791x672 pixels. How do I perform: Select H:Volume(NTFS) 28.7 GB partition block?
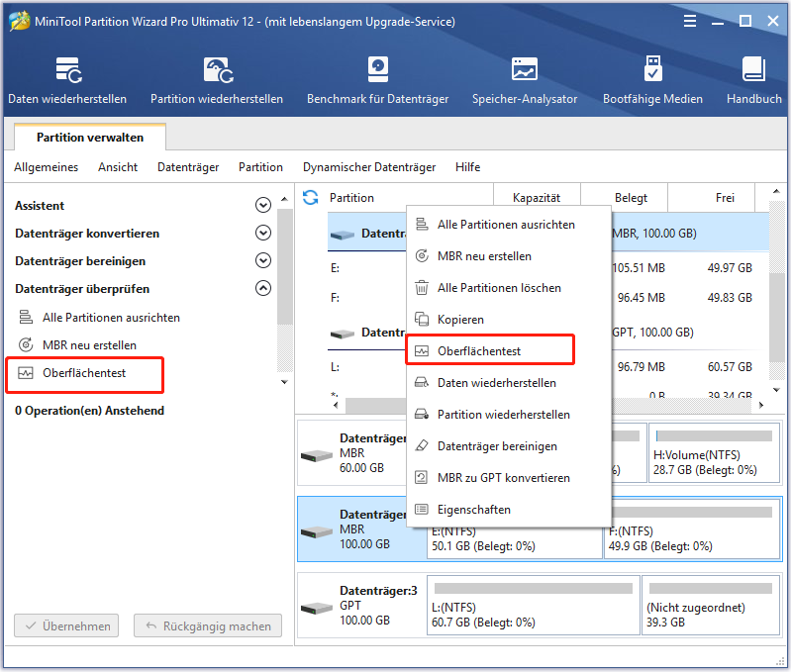pos(715,452)
